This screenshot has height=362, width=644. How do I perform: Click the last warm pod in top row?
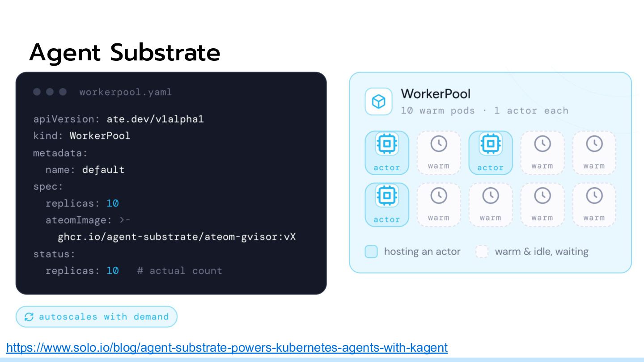coord(594,153)
